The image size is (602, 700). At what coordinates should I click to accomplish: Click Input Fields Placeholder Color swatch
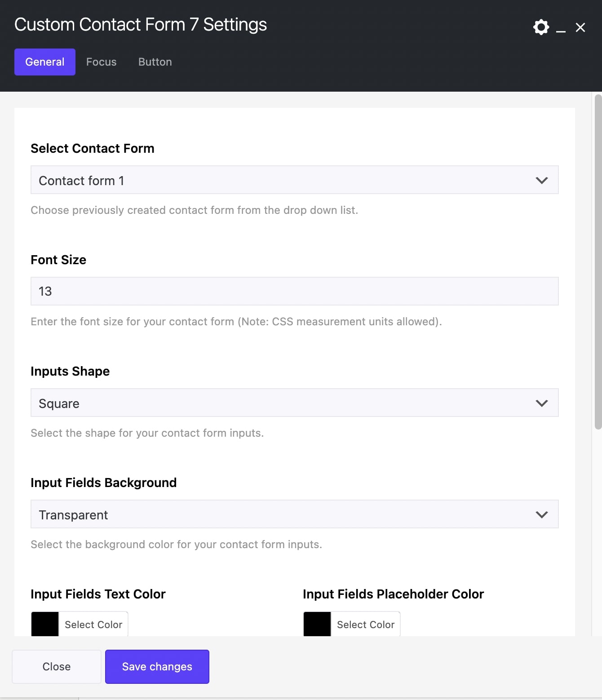(x=317, y=624)
